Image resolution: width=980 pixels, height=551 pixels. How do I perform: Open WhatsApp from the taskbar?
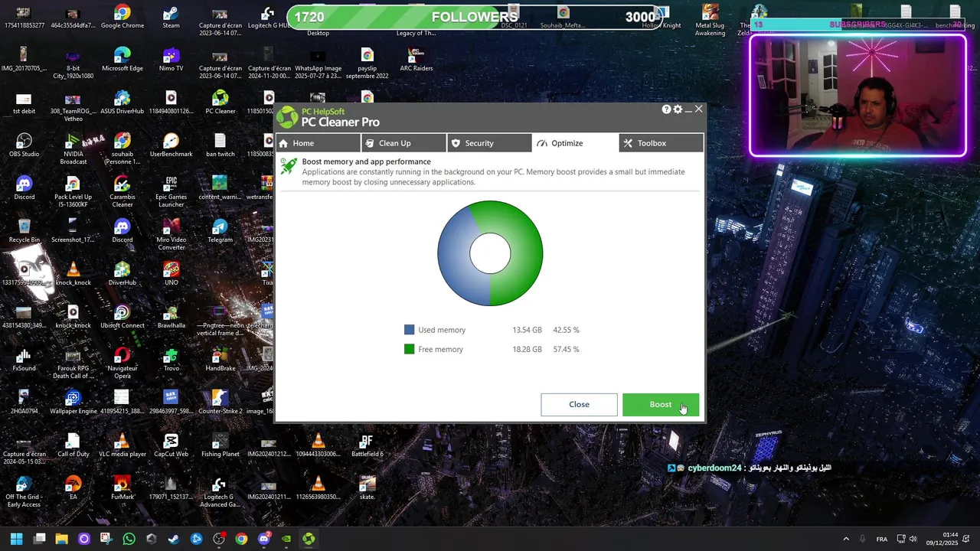[x=129, y=539]
